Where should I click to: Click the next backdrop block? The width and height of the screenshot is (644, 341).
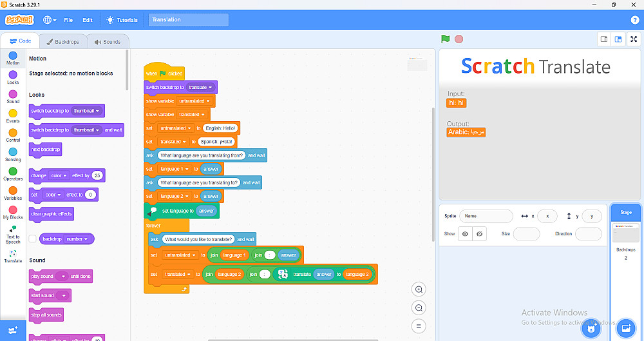pos(46,150)
